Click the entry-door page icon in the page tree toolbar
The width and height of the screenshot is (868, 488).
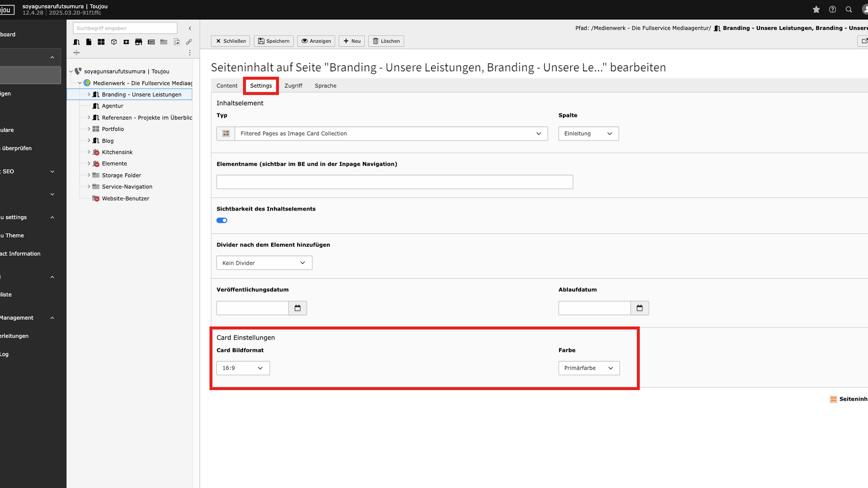[x=76, y=42]
